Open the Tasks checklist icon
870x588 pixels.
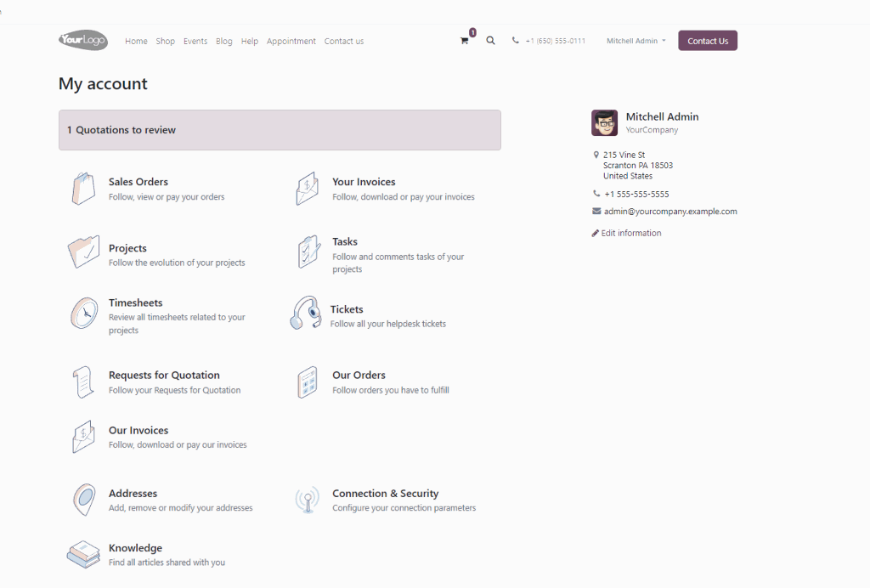pyautogui.click(x=307, y=252)
